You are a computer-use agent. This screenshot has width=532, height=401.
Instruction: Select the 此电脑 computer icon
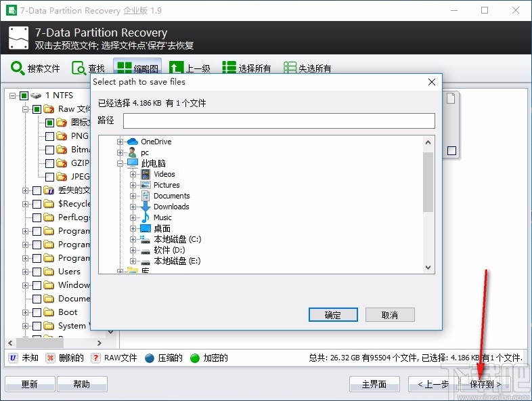point(133,163)
